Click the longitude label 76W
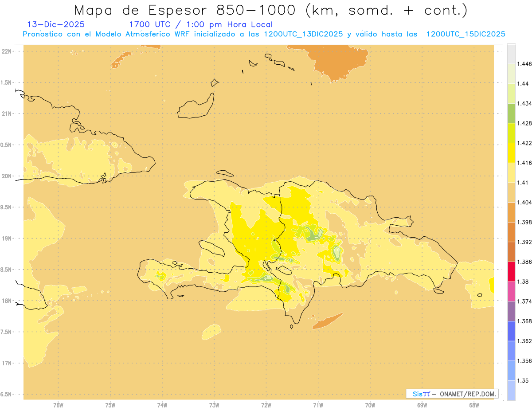Viewport: 532px width, 411px height. pyautogui.click(x=58, y=405)
